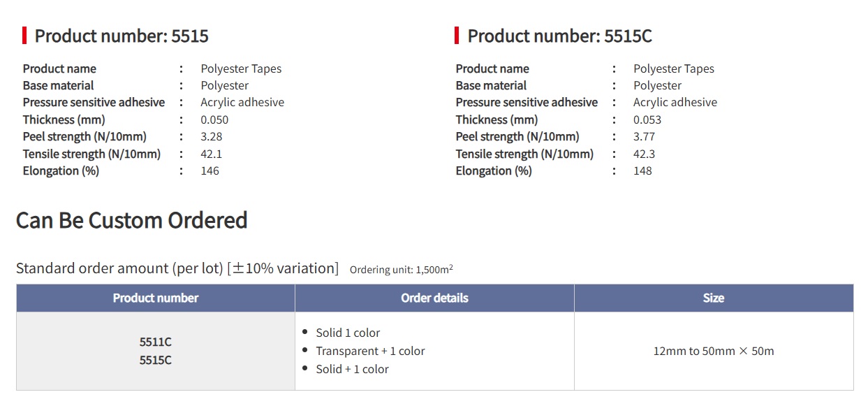Click the red bar beside the 5515 heading
This screenshot has height=413, width=868.
coord(24,36)
